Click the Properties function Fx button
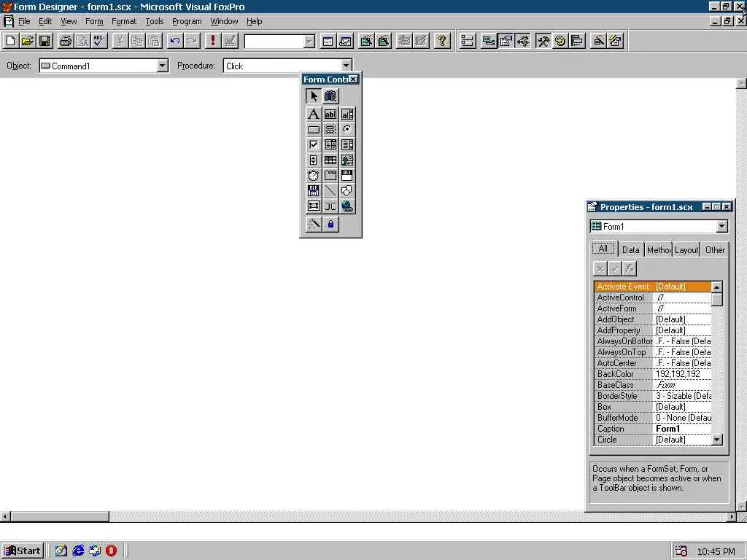This screenshot has width=747, height=560. pos(630,269)
